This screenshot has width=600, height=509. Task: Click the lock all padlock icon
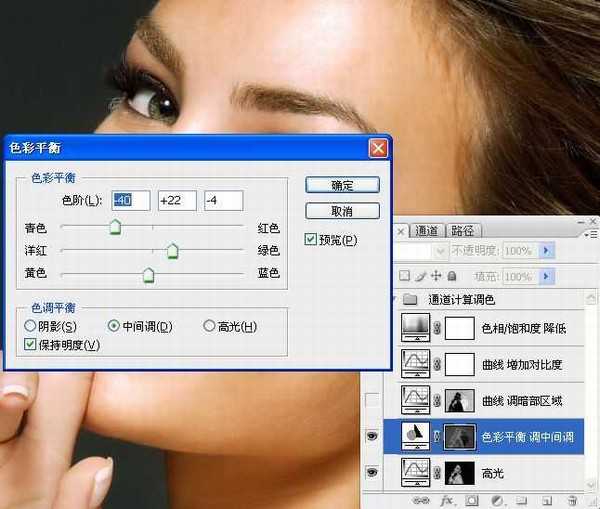(452, 276)
